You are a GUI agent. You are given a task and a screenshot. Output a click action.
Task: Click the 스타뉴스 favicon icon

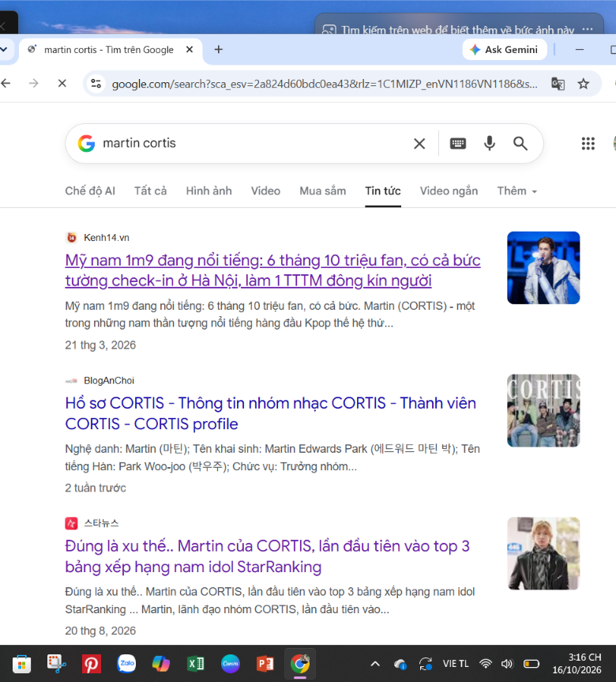pos(71,523)
